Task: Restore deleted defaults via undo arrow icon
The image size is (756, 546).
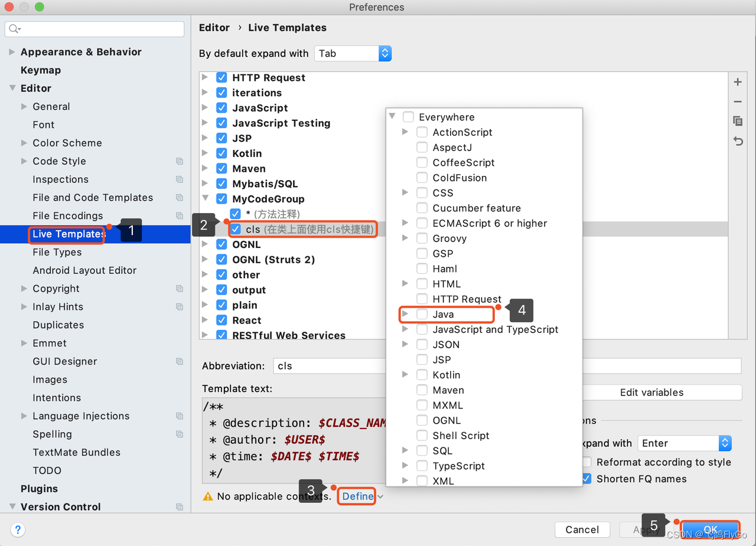Action: click(738, 141)
